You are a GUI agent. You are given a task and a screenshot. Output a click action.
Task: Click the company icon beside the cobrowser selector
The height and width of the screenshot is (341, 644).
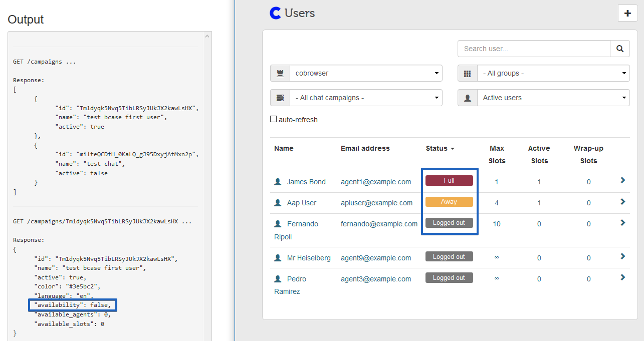pyautogui.click(x=280, y=73)
